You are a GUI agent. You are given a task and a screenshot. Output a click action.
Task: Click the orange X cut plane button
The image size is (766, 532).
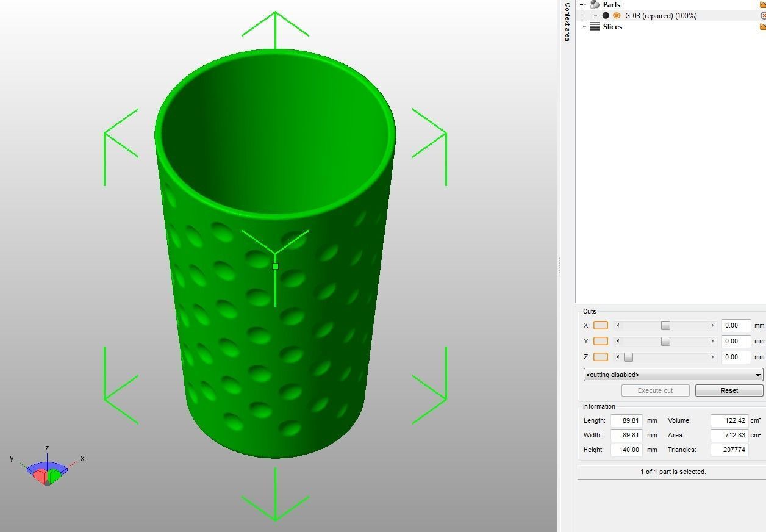click(x=600, y=325)
